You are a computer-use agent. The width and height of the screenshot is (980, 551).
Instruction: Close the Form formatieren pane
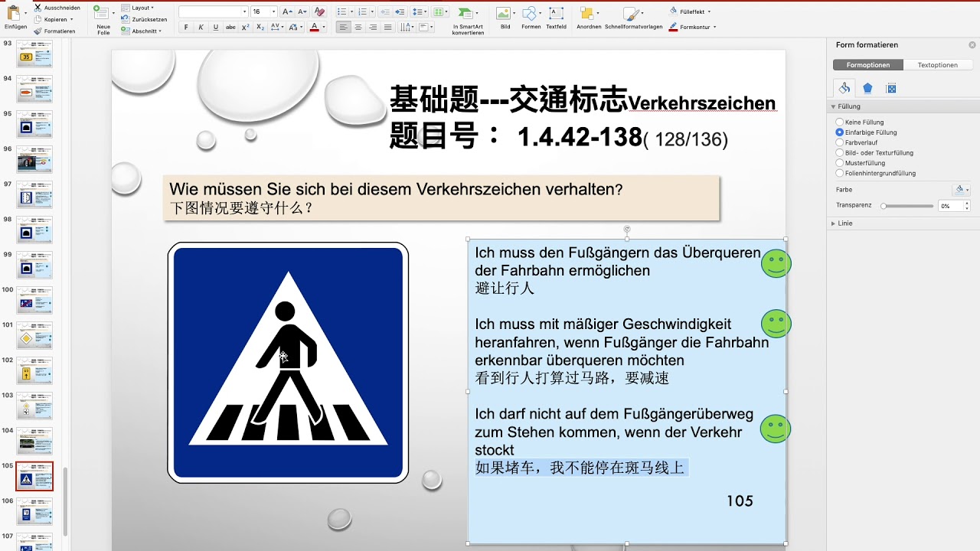coord(972,45)
